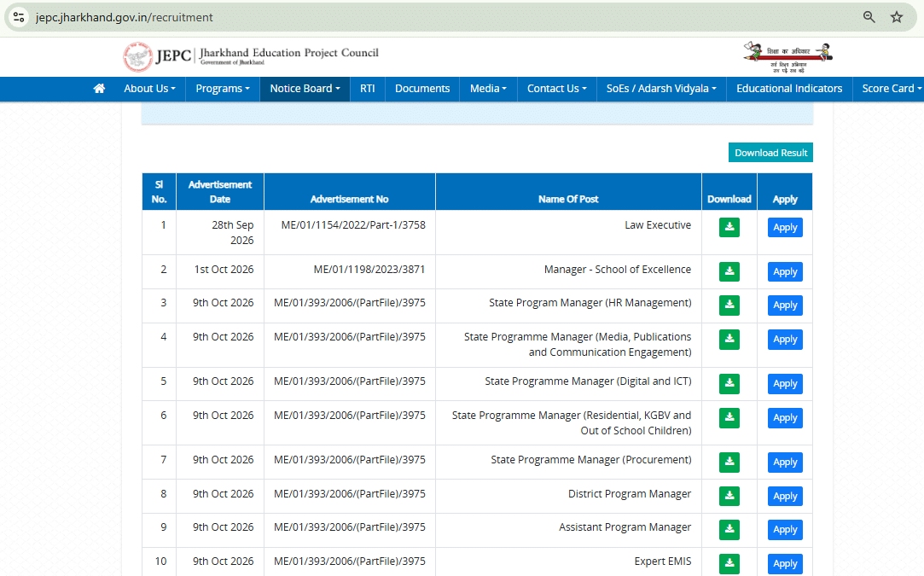
Task: Expand the About Us menu
Action: [149, 89]
